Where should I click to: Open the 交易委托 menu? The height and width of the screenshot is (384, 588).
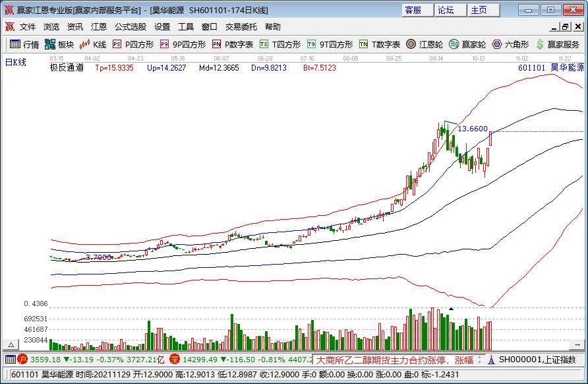241,26
